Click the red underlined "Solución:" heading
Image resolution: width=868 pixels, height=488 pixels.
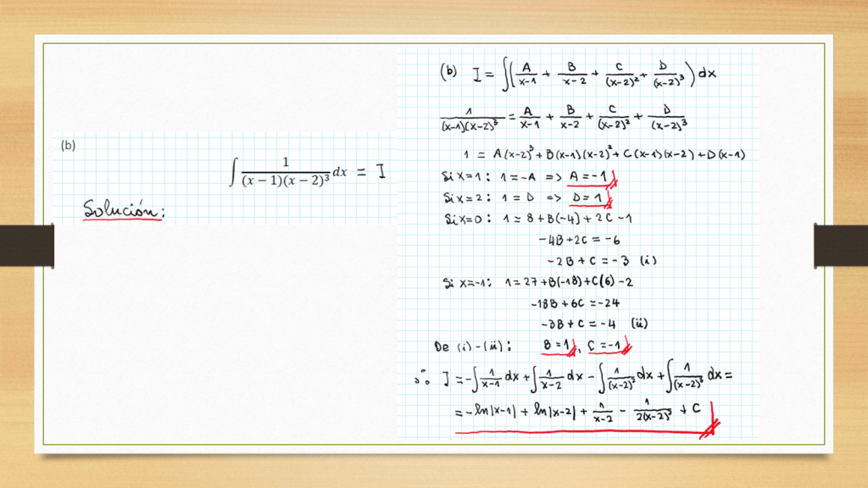(124, 208)
